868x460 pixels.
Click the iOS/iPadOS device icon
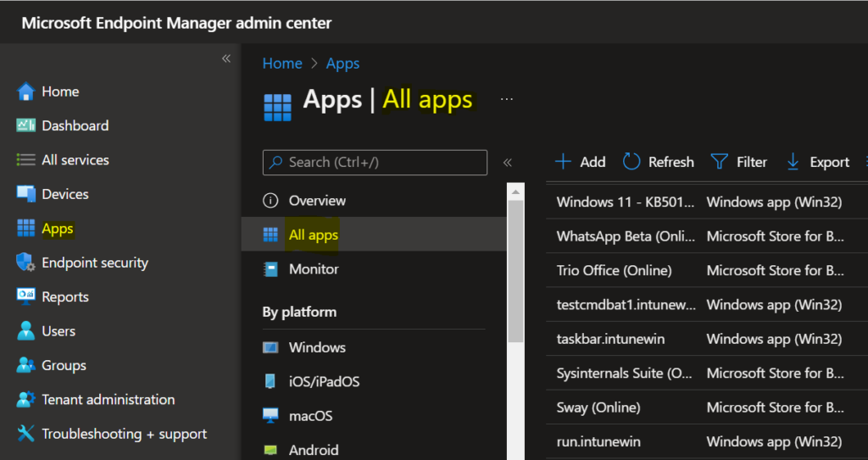click(270, 381)
